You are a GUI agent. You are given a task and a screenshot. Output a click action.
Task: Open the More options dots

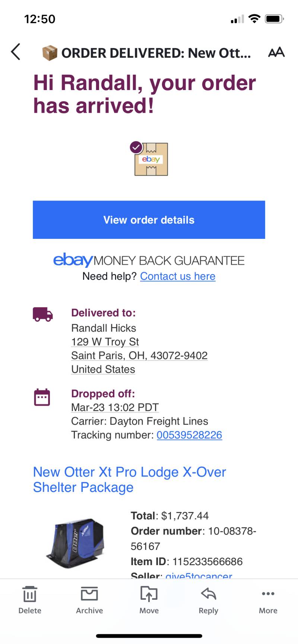[x=268, y=594]
